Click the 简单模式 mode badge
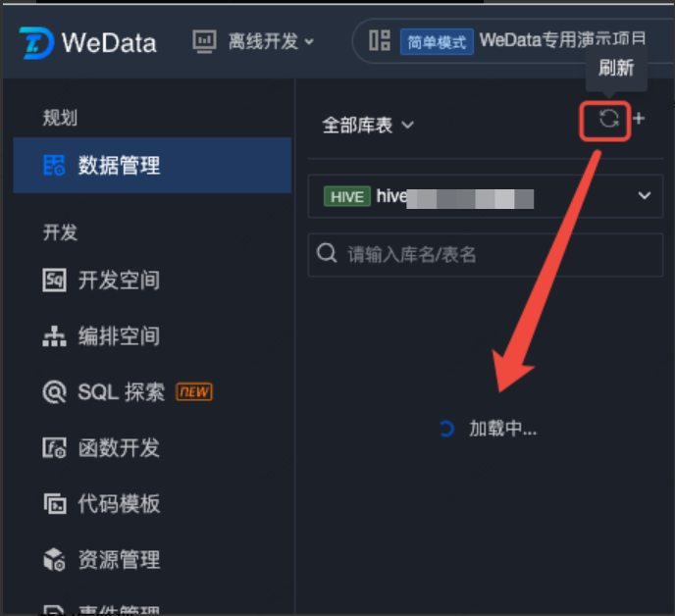This screenshot has width=675, height=616. pos(437,42)
